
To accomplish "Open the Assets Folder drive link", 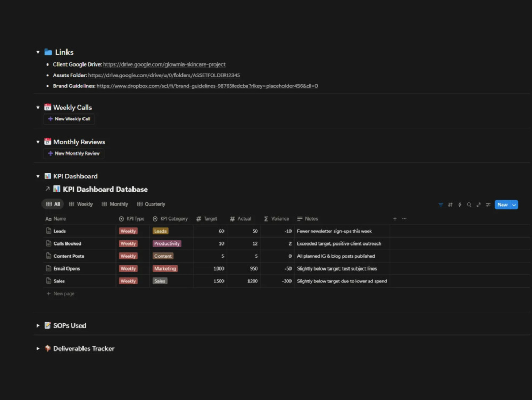I will point(164,75).
